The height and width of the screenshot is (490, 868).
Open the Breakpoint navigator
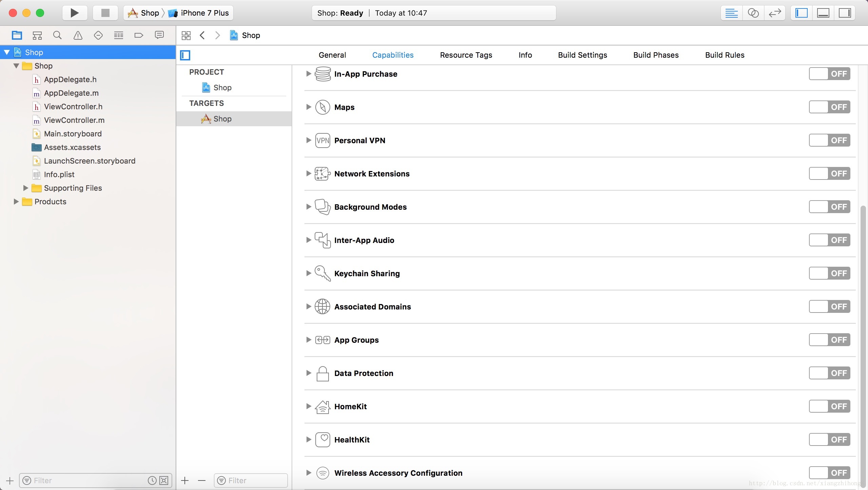(x=139, y=35)
